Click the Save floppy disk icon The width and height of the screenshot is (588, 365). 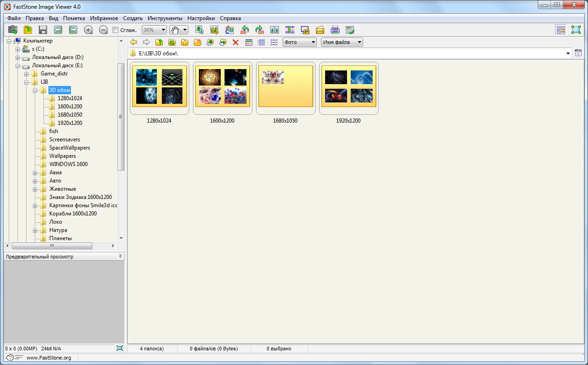43,30
